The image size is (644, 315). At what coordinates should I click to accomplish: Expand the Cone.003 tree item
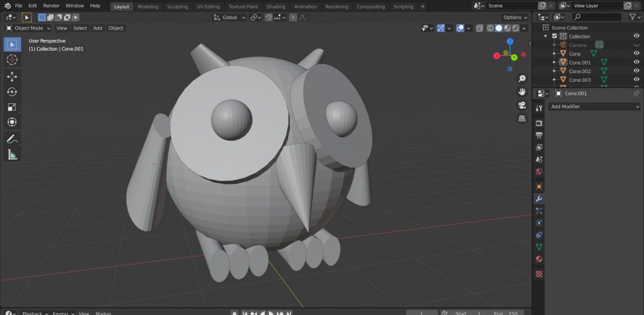click(x=554, y=80)
